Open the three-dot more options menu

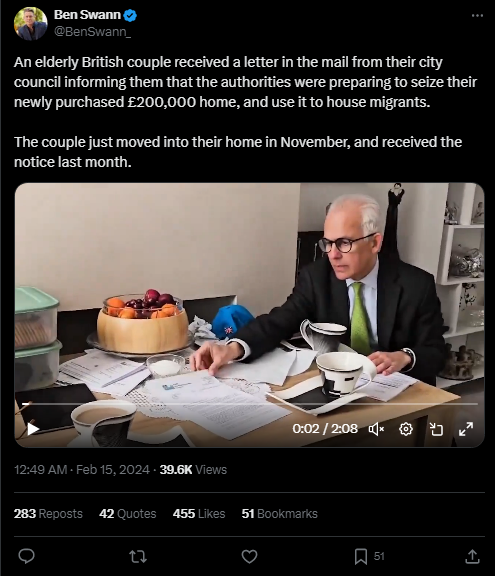[477, 15]
